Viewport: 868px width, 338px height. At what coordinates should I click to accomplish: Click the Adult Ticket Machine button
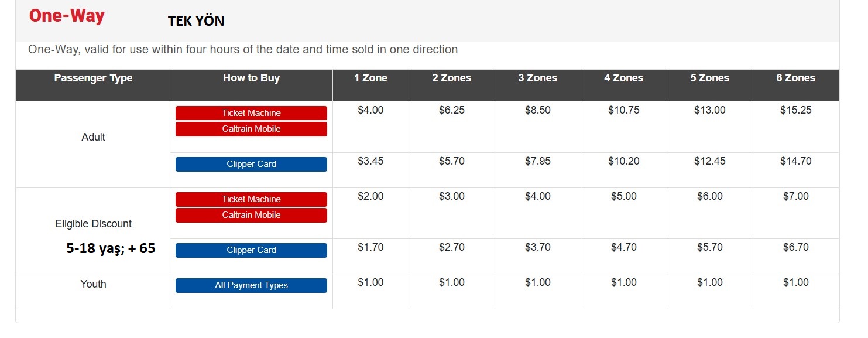(251, 113)
